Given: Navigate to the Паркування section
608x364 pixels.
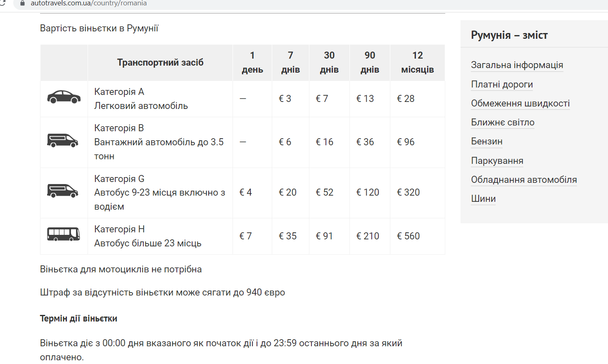Looking at the screenshot, I should click(497, 161).
